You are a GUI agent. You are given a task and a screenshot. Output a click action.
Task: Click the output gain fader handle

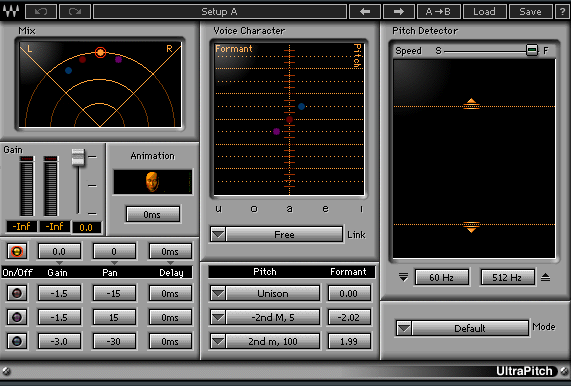point(78,157)
